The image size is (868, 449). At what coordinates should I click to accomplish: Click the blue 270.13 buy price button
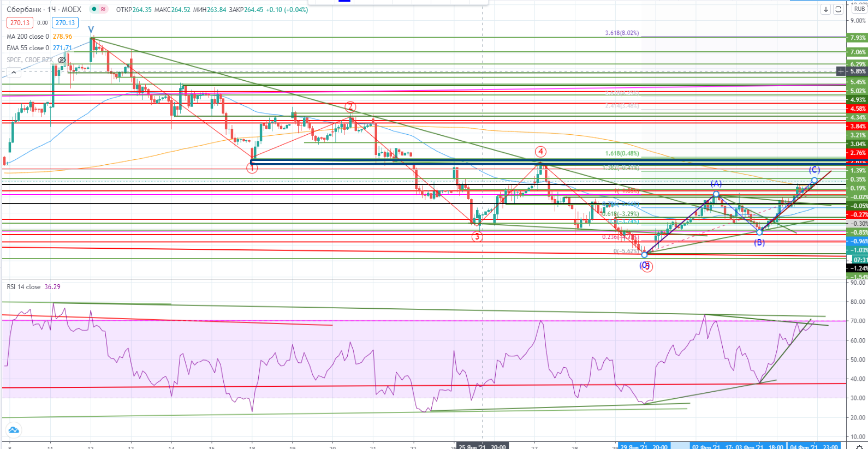click(x=65, y=23)
